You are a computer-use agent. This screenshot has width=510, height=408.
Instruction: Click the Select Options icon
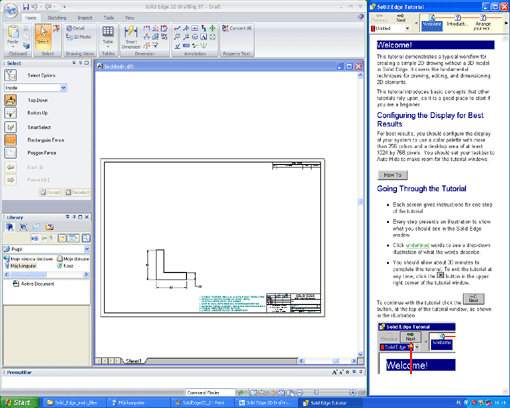10,75
